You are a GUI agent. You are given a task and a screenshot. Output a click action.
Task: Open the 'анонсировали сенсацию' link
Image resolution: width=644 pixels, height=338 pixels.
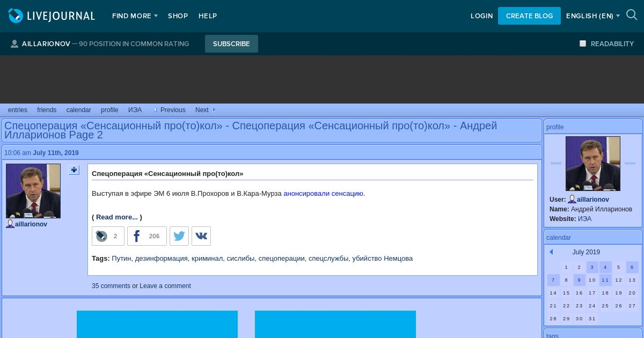click(x=323, y=194)
